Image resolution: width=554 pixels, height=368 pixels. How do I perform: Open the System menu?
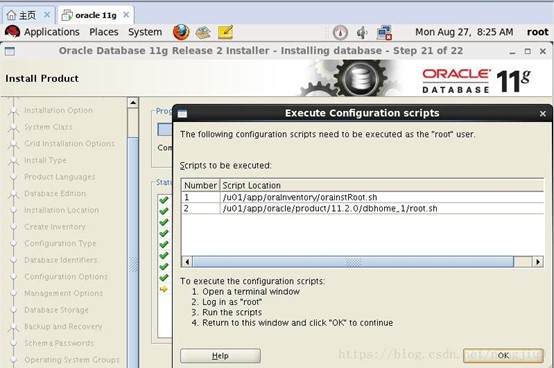coord(145,32)
